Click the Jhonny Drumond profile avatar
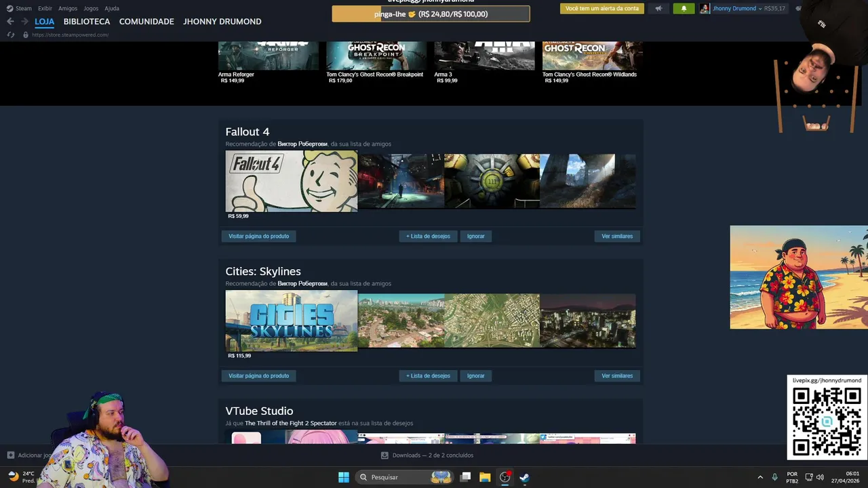The height and width of the screenshot is (488, 868). [705, 9]
